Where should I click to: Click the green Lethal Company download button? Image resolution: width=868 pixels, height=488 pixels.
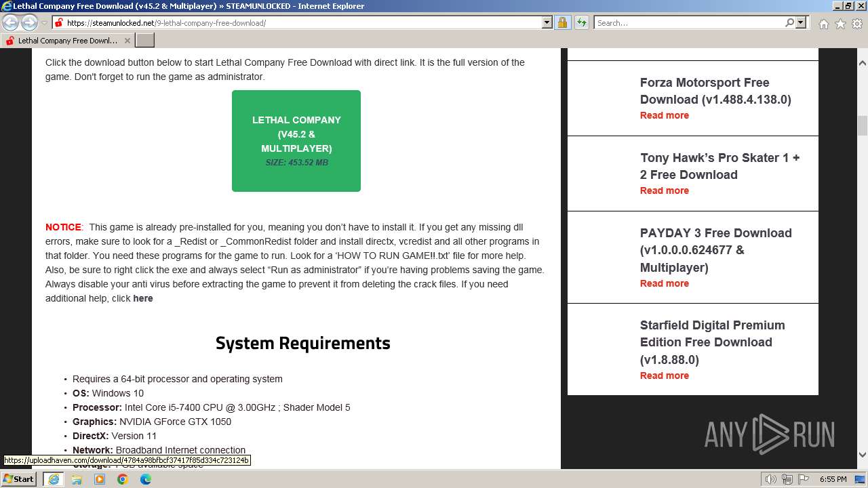point(296,141)
